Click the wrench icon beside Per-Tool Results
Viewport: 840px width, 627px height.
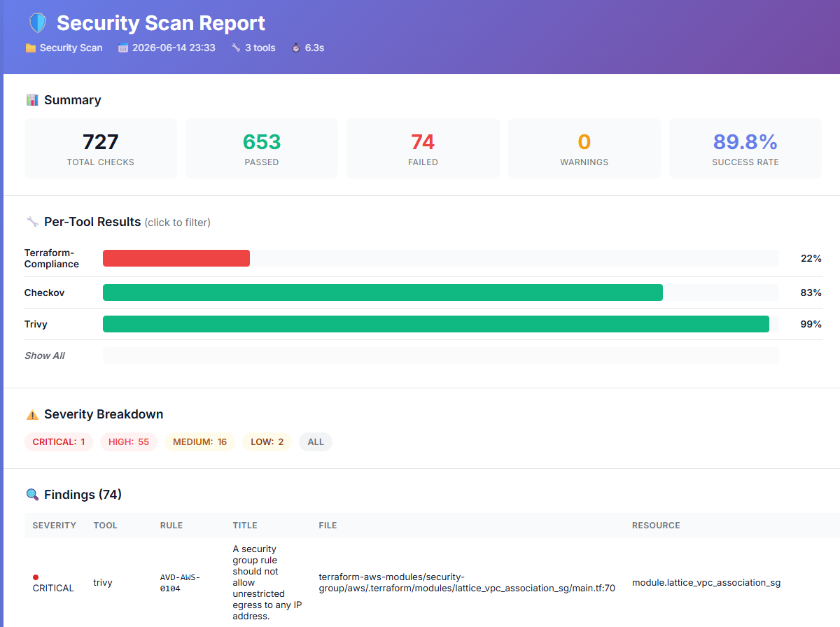32,222
